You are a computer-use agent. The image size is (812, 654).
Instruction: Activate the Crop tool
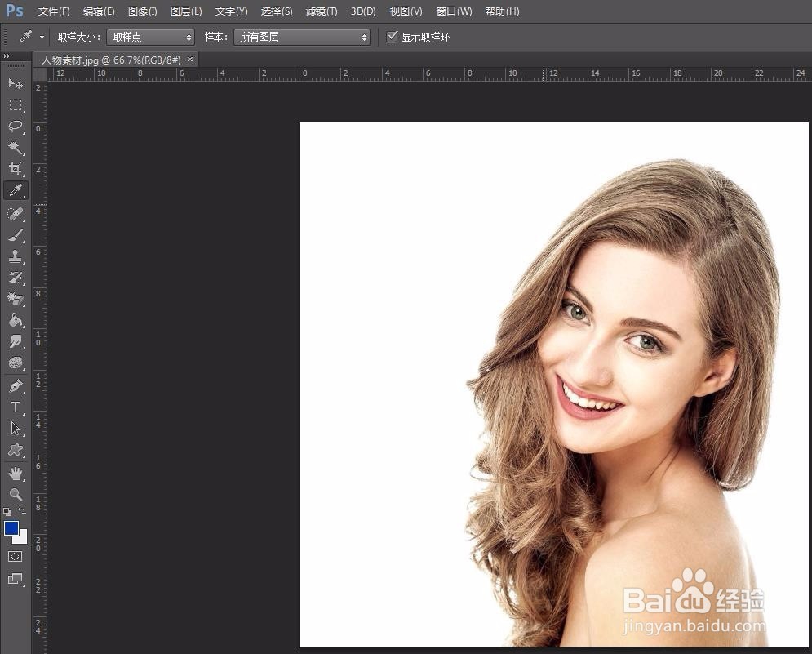coord(15,169)
